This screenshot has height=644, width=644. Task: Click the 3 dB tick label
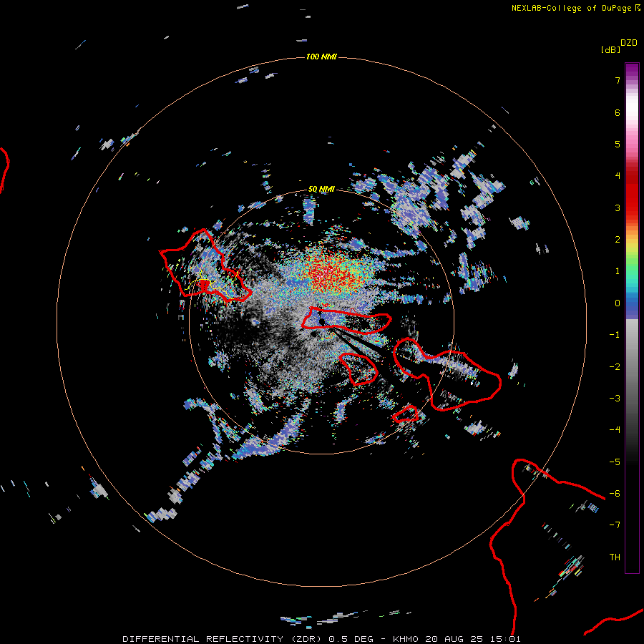click(x=618, y=208)
